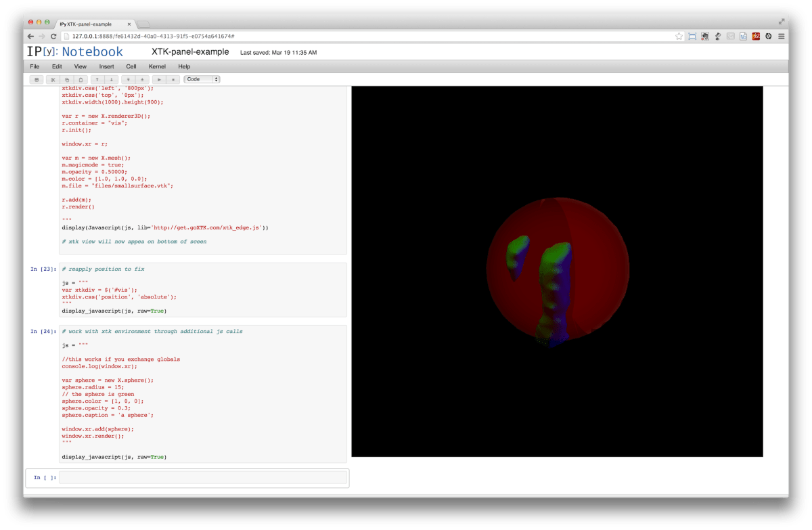Click the line 'sphere.caption = 'a sphere';'
This screenshot has width=812, height=530.
click(x=108, y=415)
